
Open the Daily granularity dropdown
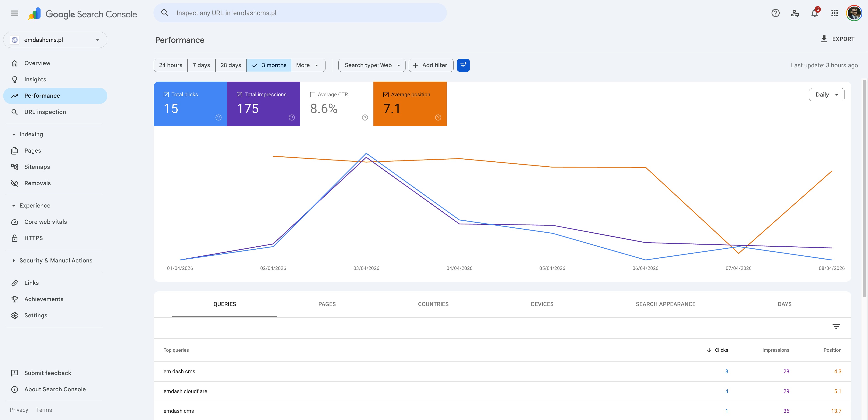826,94
